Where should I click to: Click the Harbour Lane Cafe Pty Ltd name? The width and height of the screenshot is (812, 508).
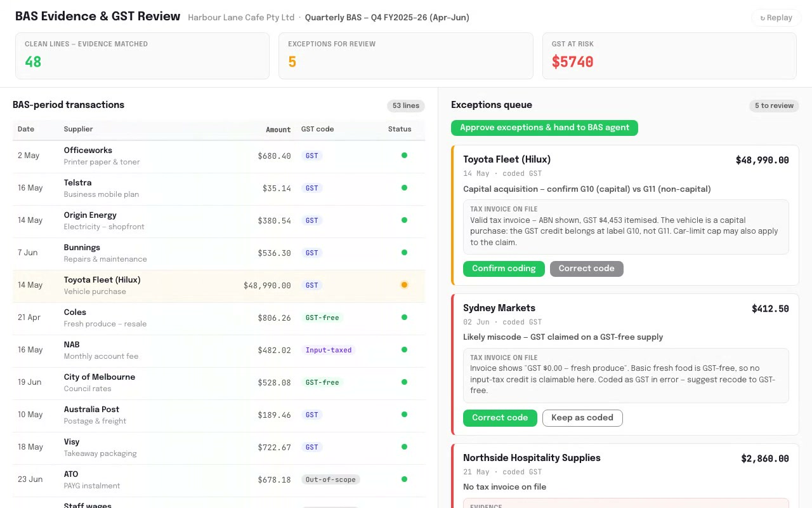click(241, 18)
